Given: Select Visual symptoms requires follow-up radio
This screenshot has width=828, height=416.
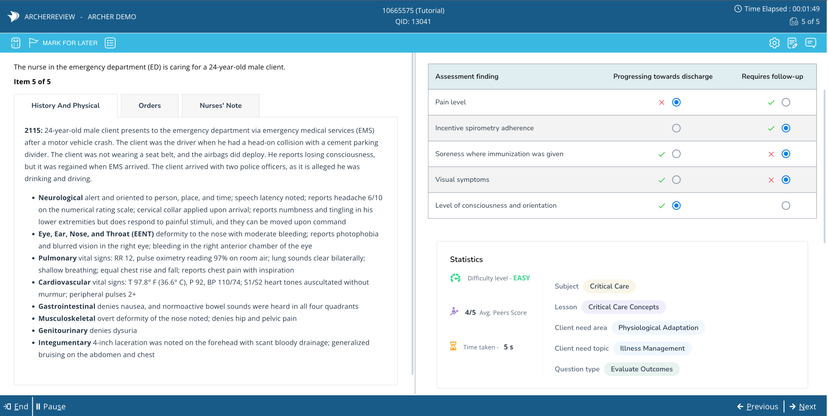Looking at the screenshot, I should 786,180.
